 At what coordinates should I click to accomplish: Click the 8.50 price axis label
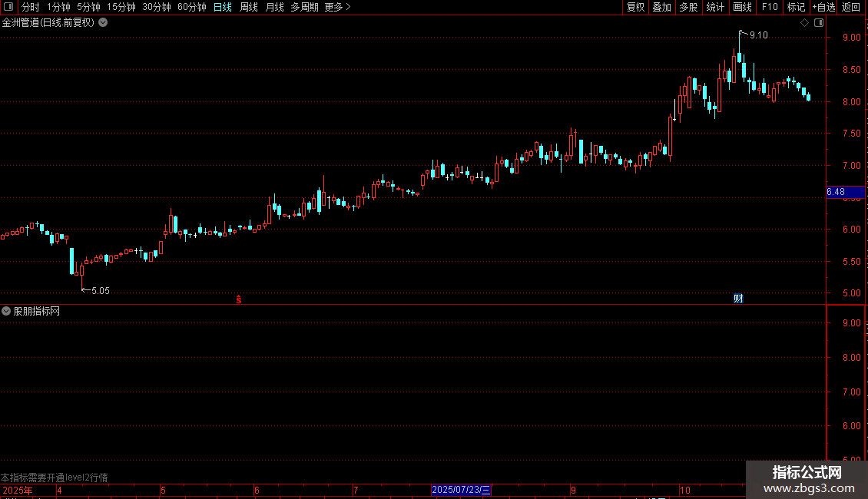851,70
